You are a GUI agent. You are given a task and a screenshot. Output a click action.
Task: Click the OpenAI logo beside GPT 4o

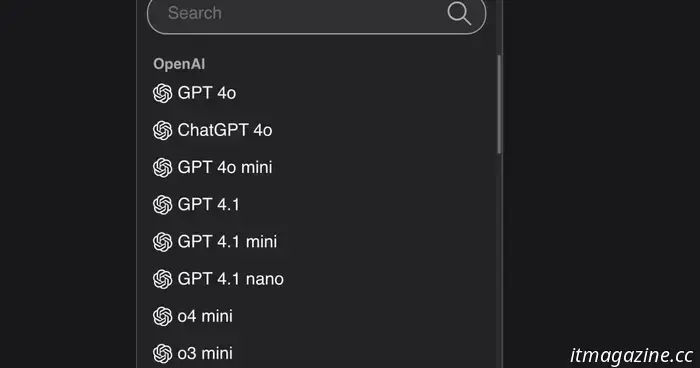[162, 93]
